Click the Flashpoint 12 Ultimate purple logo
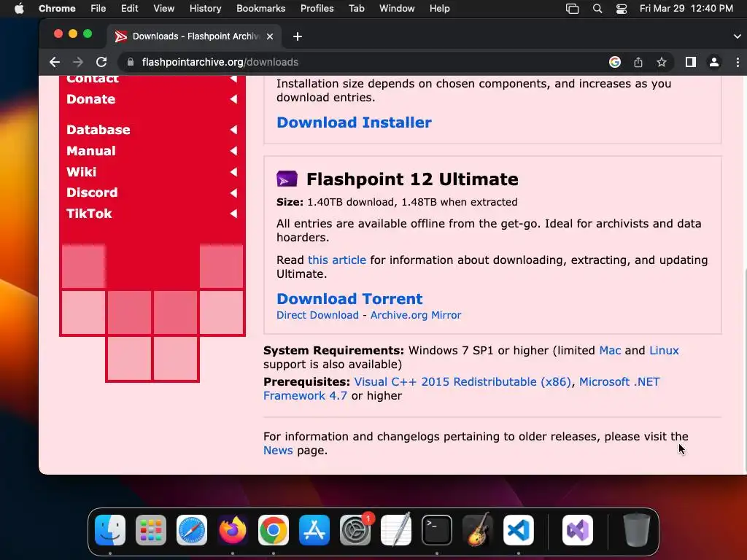 [287, 179]
